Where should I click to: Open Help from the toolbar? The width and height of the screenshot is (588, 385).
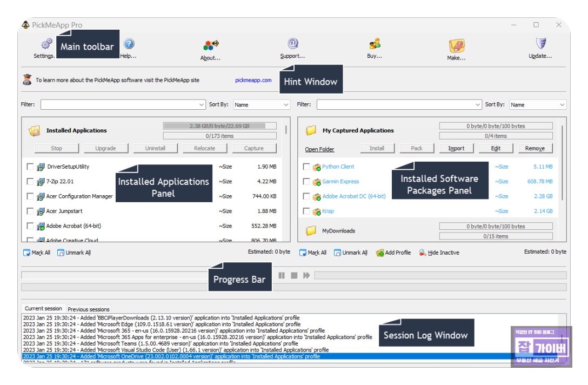pos(129,44)
